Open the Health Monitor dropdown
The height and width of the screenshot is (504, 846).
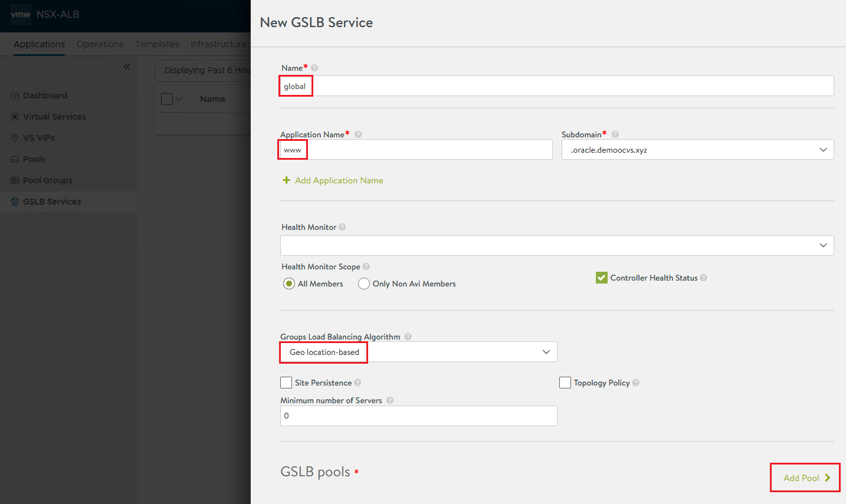tap(557, 245)
